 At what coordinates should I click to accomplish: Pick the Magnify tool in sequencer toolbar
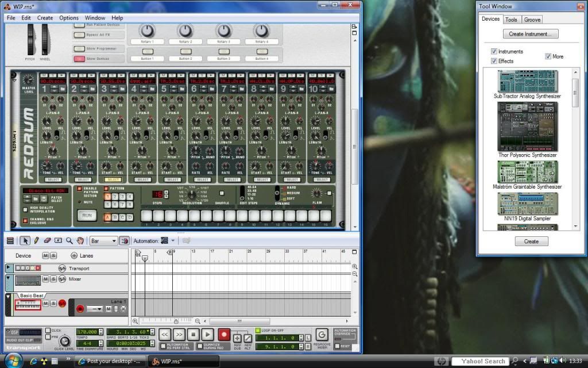coord(69,241)
